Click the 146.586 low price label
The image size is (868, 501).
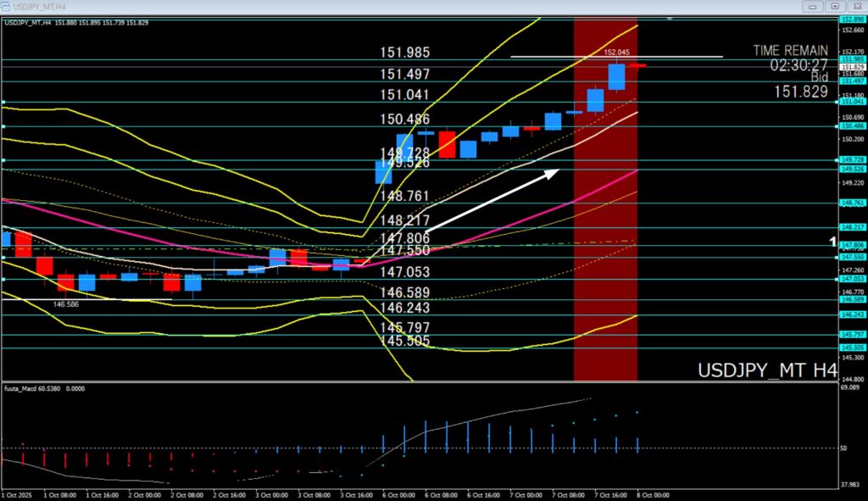point(66,303)
